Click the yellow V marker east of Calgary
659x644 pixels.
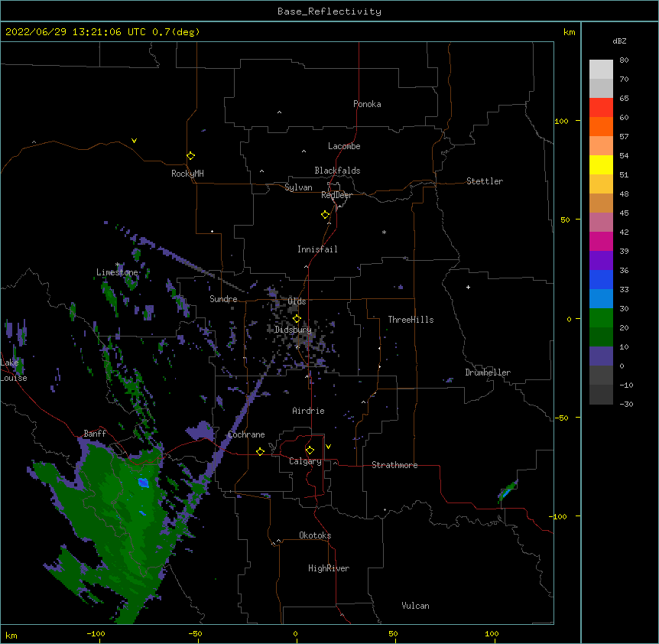pos(328,447)
